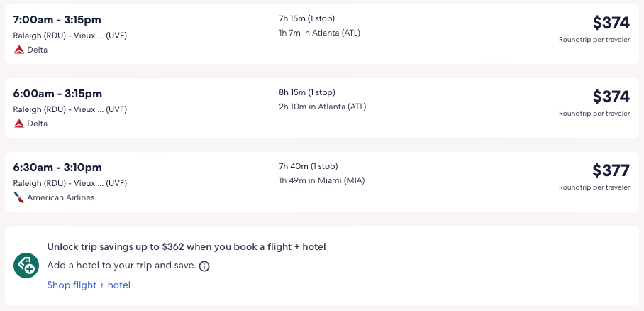Open the Shop flight + hotel link
644x311 pixels.
[89, 285]
